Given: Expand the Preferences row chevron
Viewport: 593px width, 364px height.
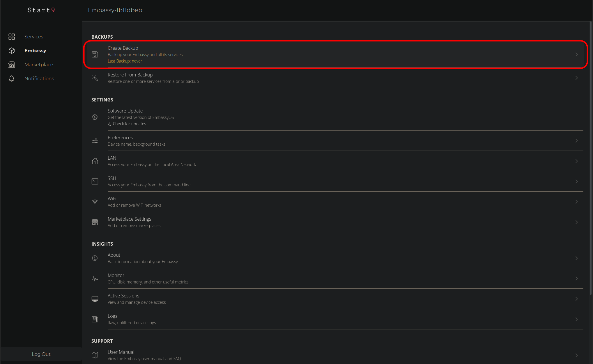Looking at the screenshot, I should pyautogui.click(x=576, y=141).
